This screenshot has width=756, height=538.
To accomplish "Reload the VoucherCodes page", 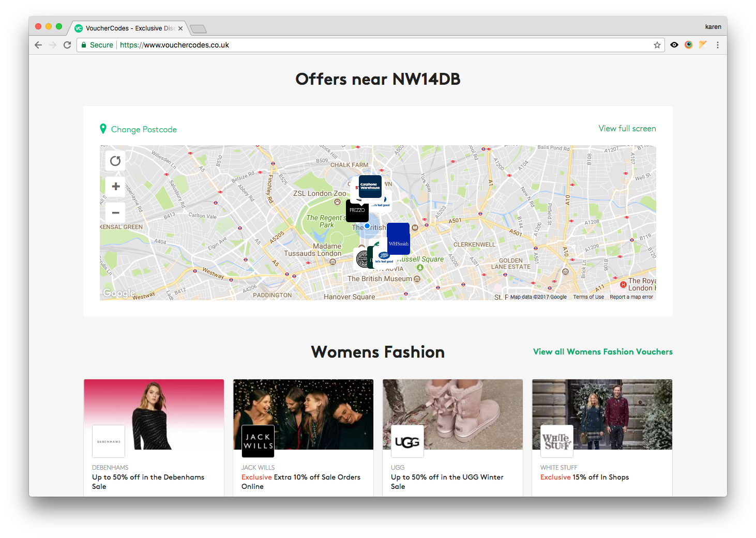I will [x=67, y=45].
